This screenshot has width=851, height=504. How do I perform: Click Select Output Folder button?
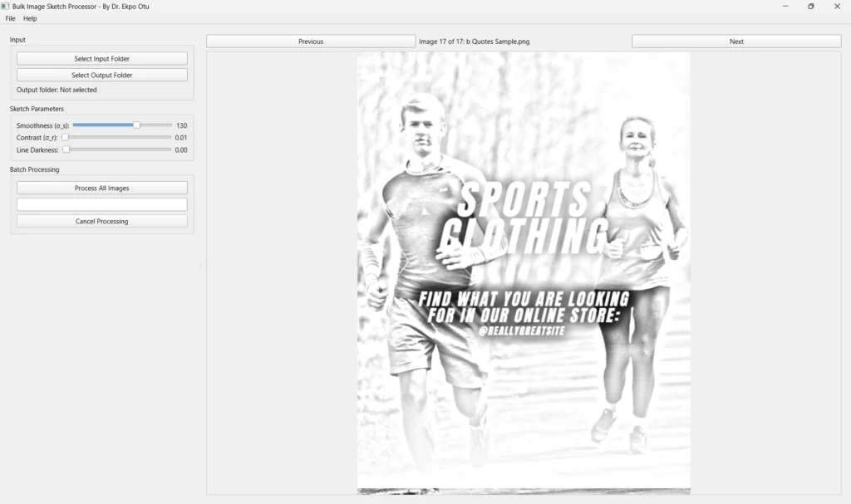pyautogui.click(x=101, y=76)
